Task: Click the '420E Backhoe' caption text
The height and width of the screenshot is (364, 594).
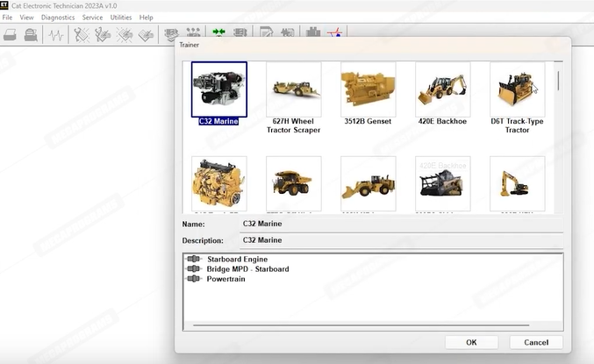Action: click(442, 121)
